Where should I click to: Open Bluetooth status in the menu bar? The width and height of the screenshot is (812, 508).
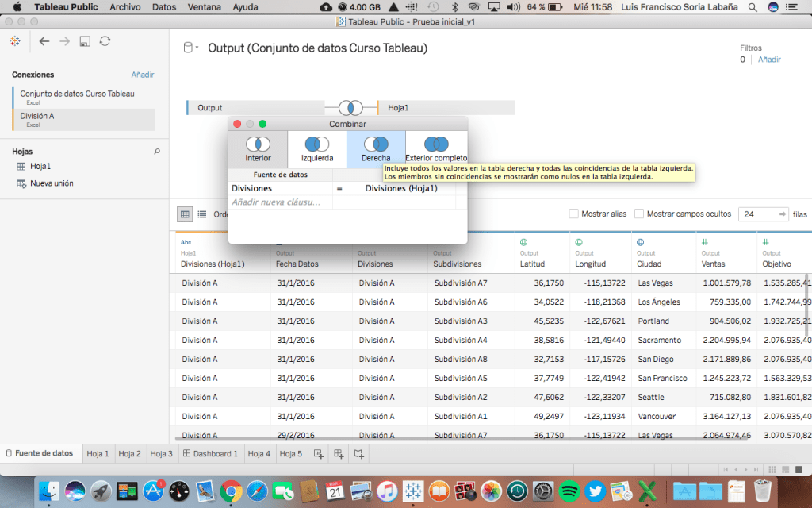[x=454, y=7]
